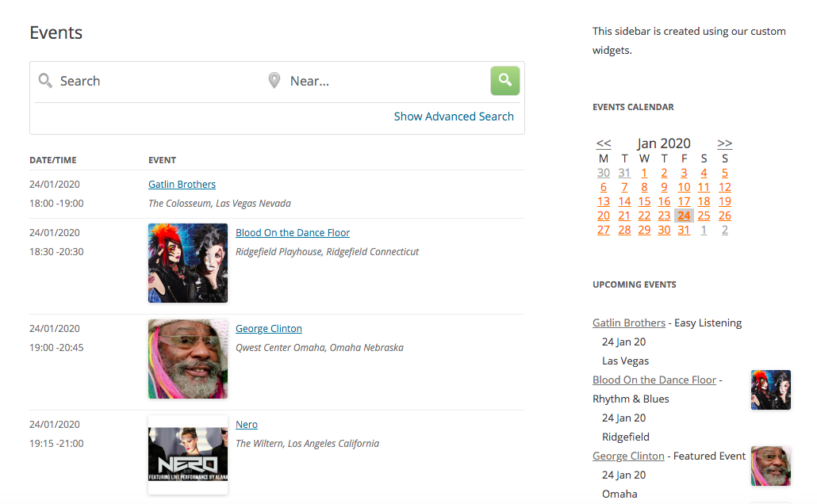Image resolution: width=817 pixels, height=504 pixels.
Task: Select January 6 in events calendar
Action: click(604, 188)
